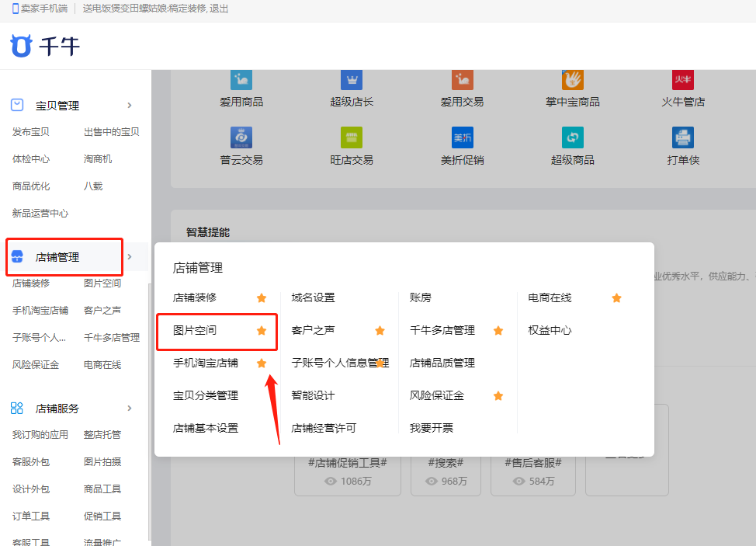The height and width of the screenshot is (546, 756).
Task: Open the 火牛管店 app icon
Action: click(x=683, y=79)
